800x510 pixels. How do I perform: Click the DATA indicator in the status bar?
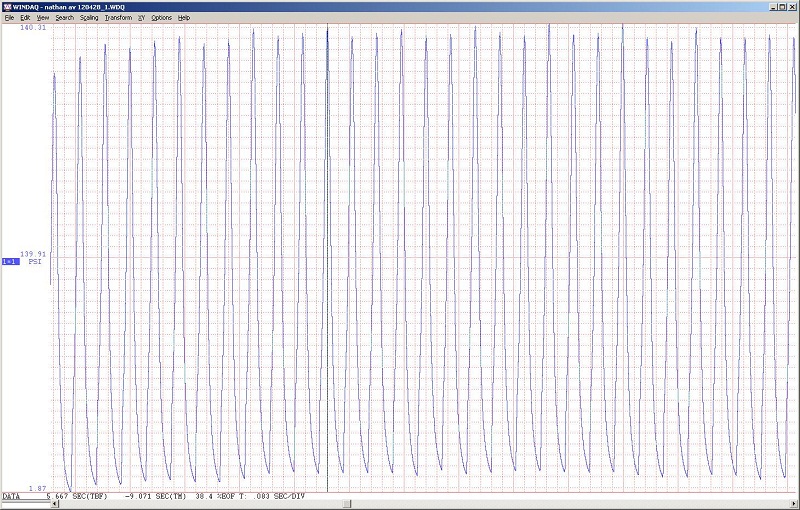tap(11, 497)
